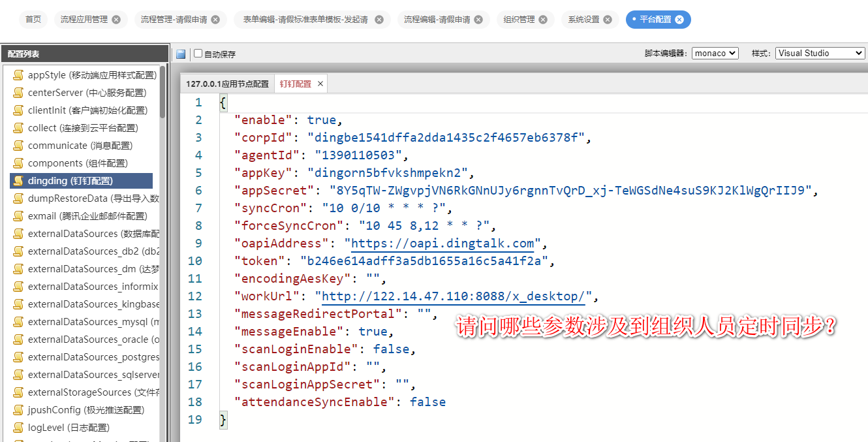Click externalDataSources_kingbase scroll icon
The width and height of the screenshot is (868, 442).
click(x=18, y=304)
